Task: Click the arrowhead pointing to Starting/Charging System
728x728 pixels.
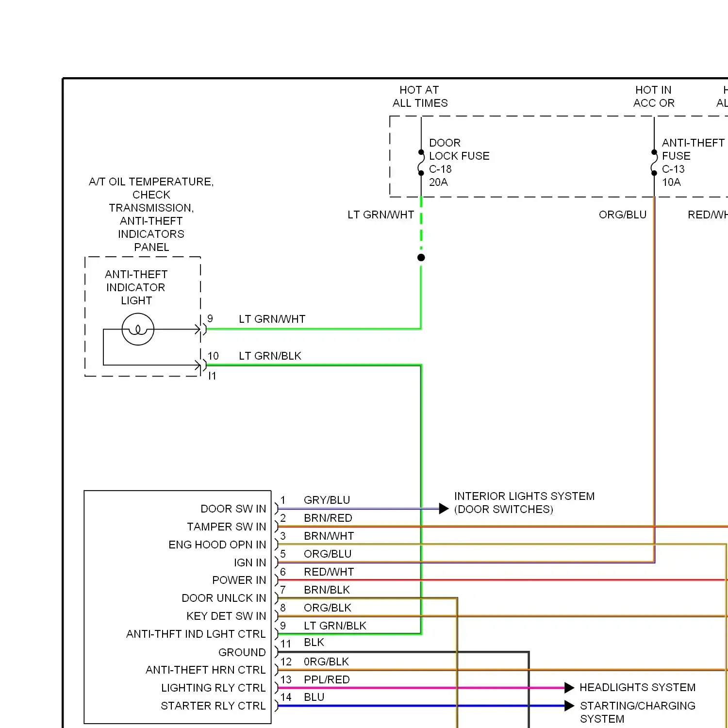Action: pos(569,706)
